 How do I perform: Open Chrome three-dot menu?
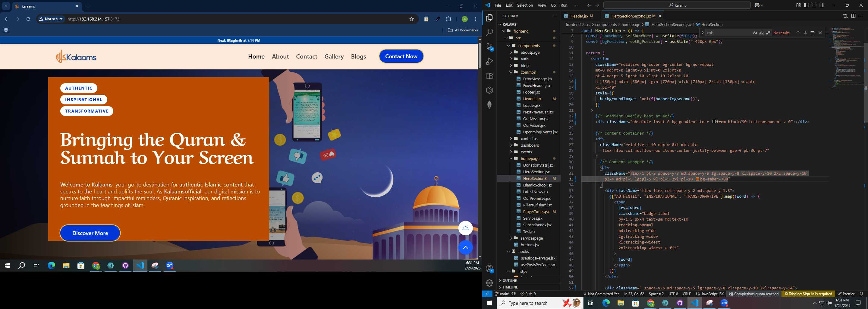(x=476, y=19)
